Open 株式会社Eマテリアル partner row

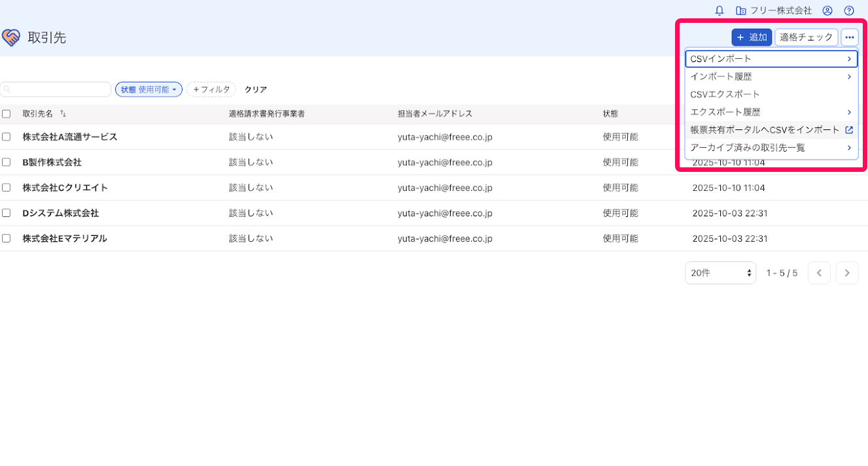(65, 239)
